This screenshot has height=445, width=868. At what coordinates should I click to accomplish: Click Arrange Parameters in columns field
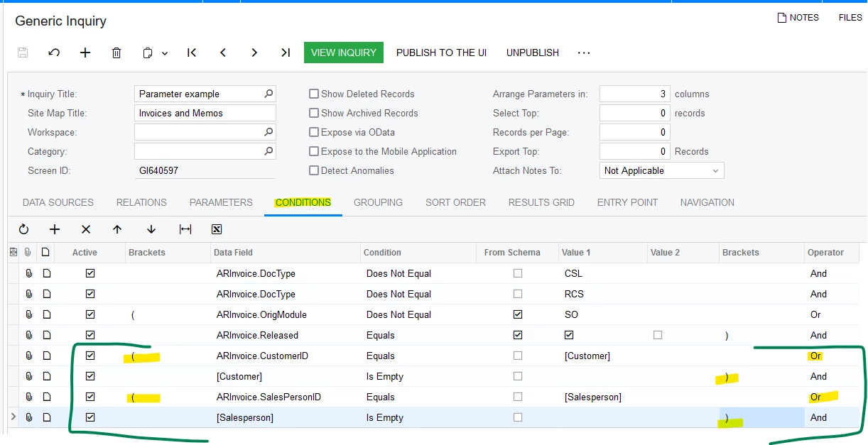(635, 94)
